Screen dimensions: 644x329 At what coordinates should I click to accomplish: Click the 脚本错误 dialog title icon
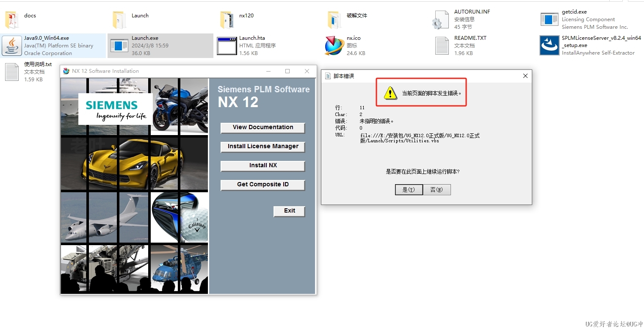tap(328, 76)
